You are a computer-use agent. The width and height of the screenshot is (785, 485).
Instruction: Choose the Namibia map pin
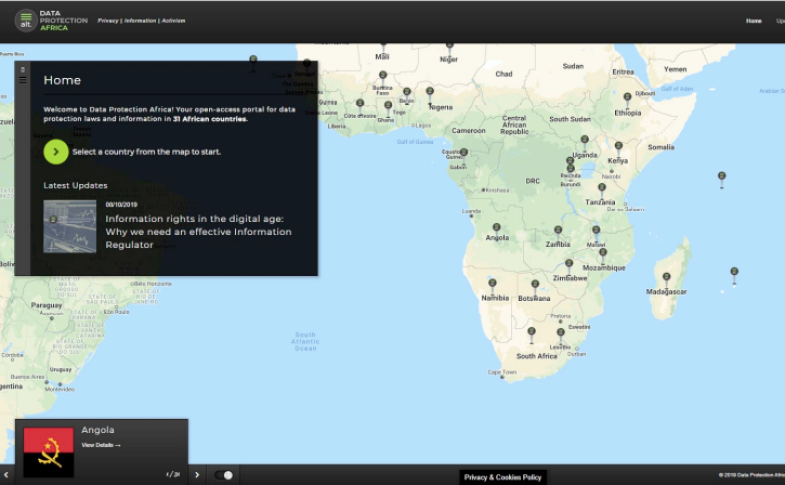492,284
